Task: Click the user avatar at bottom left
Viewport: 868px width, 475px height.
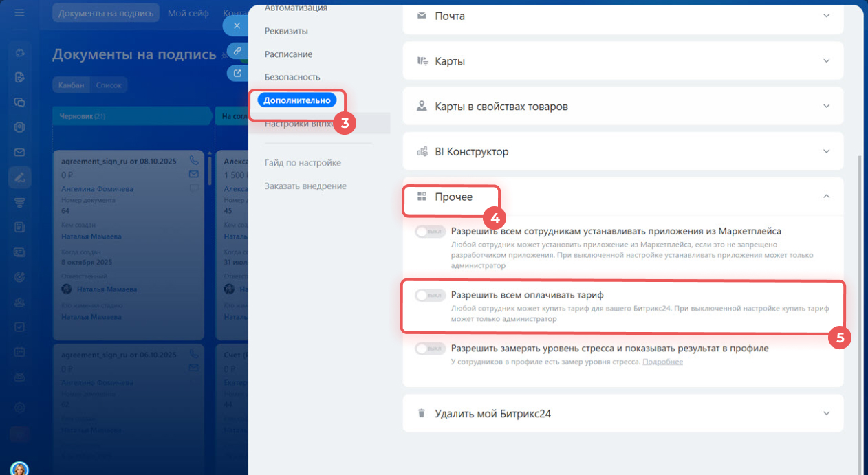Action: pos(19,469)
